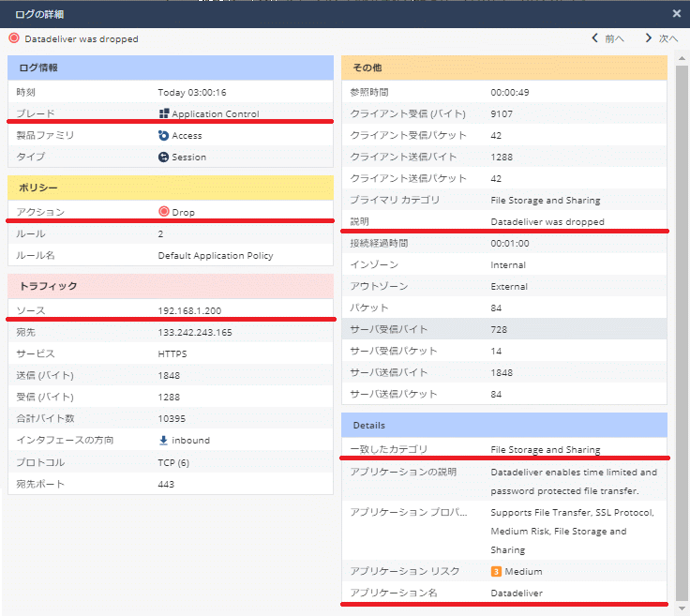
Task: Go to next log with 次へ
Action: click(x=661, y=38)
